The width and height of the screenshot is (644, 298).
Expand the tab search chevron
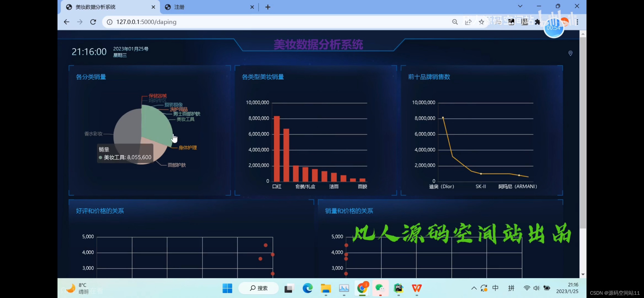[x=520, y=6]
